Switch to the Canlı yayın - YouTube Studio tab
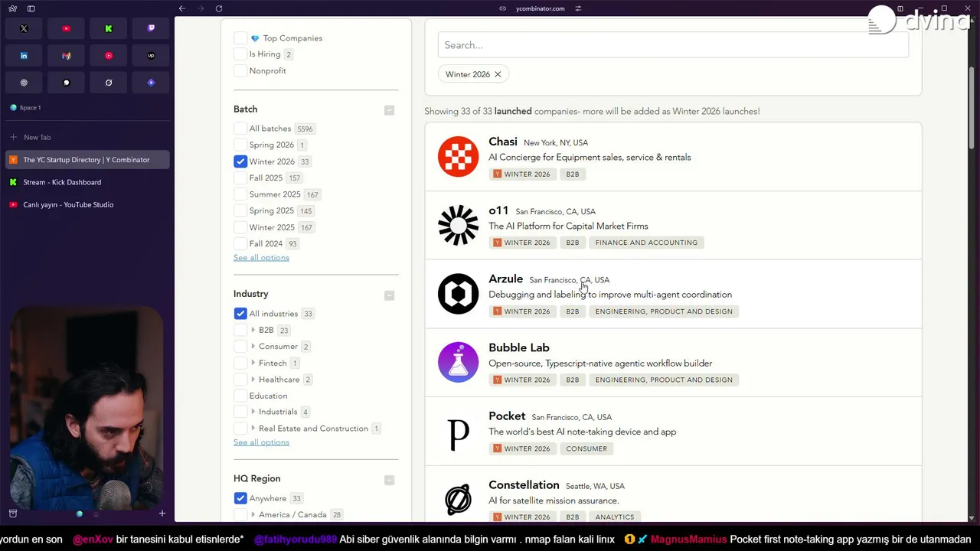The image size is (980, 551). (x=87, y=204)
